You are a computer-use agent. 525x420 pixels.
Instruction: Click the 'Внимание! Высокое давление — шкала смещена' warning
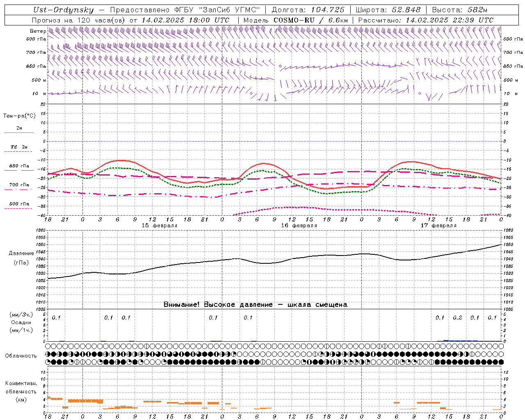point(256,305)
